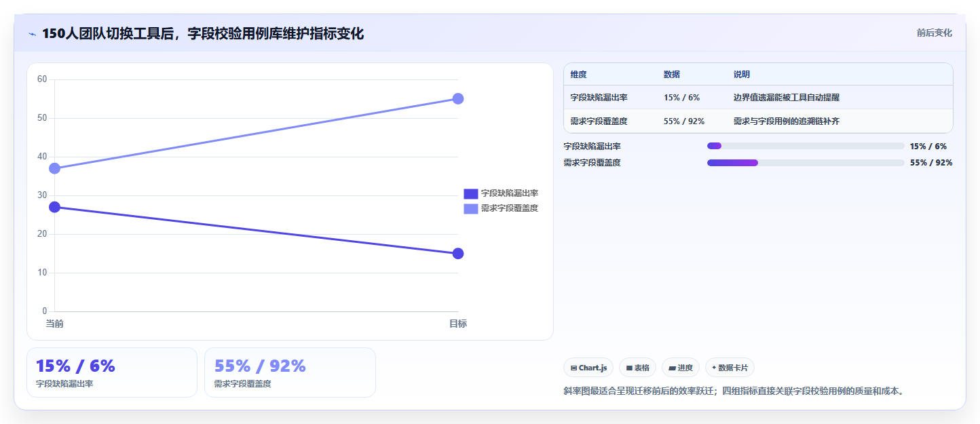The image size is (980, 424).
Task: Select the 需求字段覆盖度 data point at 当前
Action: (x=55, y=168)
